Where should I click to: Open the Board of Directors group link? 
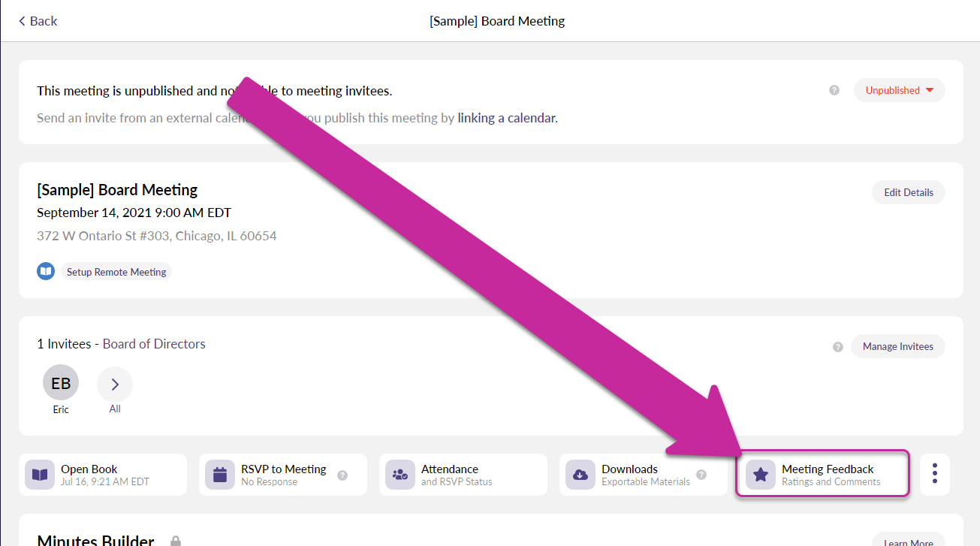[x=154, y=344]
